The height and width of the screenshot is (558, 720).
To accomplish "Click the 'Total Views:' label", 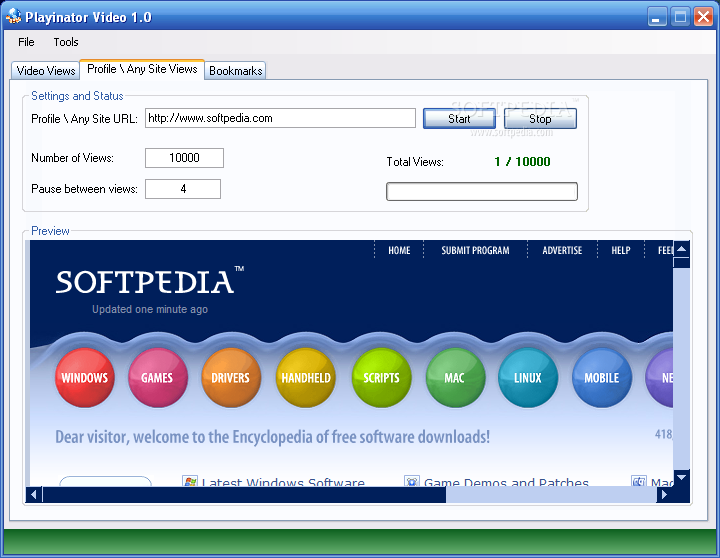I will [x=415, y=162].
